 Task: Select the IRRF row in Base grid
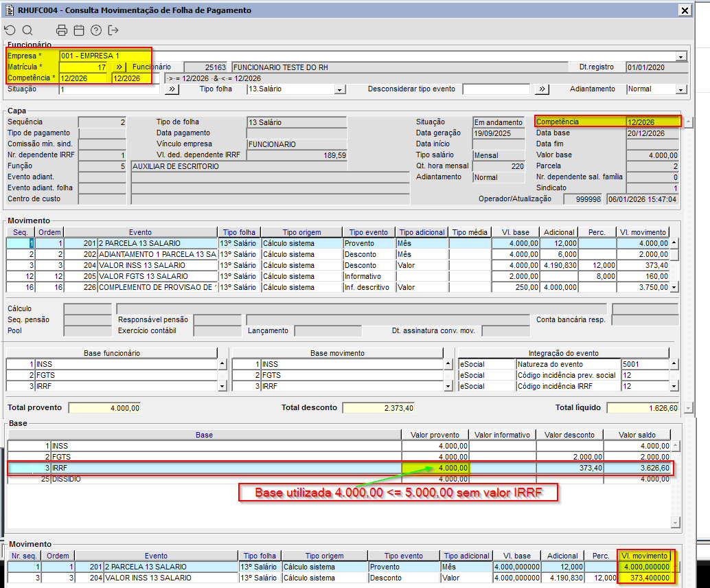[x=339, y=468]
